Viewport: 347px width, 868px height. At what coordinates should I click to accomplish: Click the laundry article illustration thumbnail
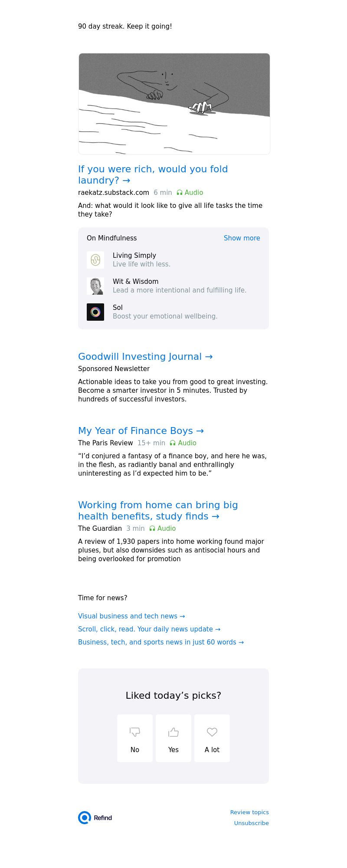click(174, 104)
